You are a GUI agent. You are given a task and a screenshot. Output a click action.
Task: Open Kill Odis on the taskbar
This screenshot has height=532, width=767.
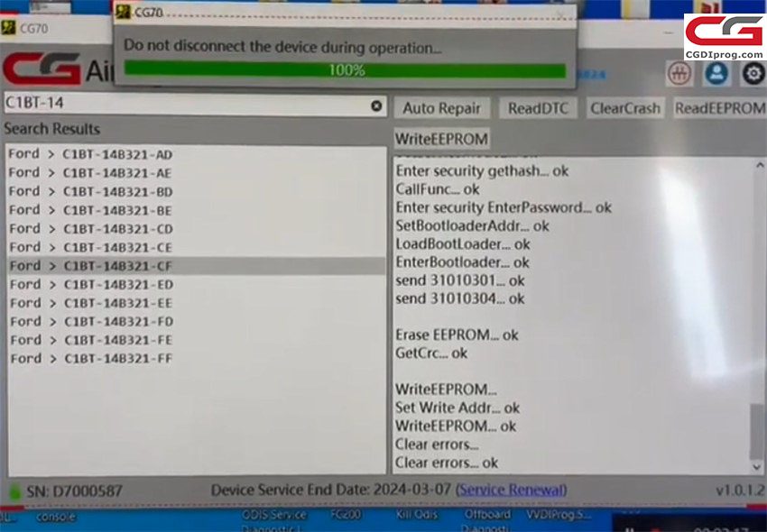[416, 514]
